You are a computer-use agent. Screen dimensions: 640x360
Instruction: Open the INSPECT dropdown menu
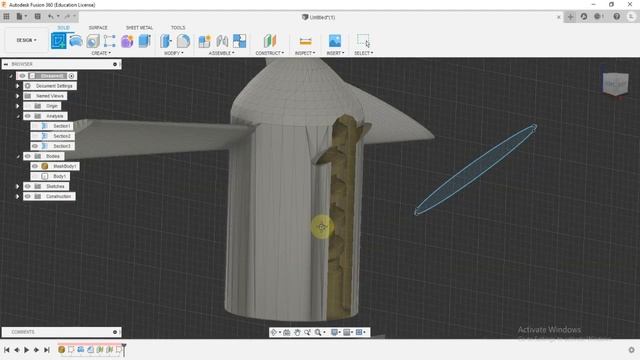tap(305, 53)
